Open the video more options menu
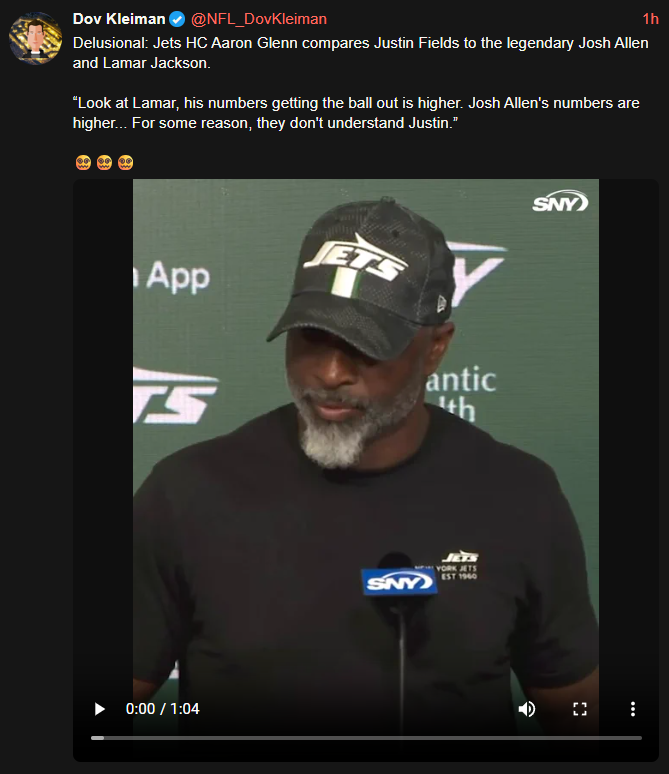669x774 pixels. pyautogui.click(x=632, y=709)
